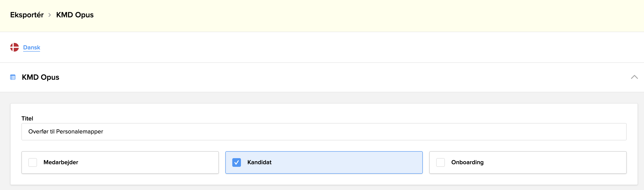
Task: Click the KMD Opus table icon
Action: coord(13,77)
